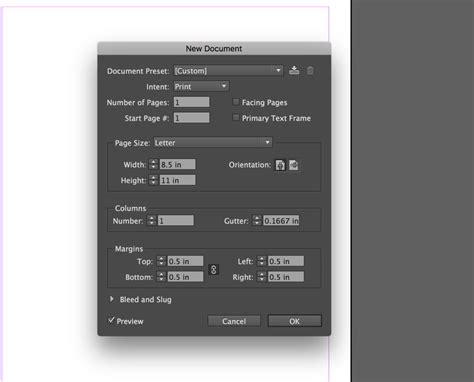Click the Right margin stepper arrows
474x382 pixels.
tap(262, 277)
